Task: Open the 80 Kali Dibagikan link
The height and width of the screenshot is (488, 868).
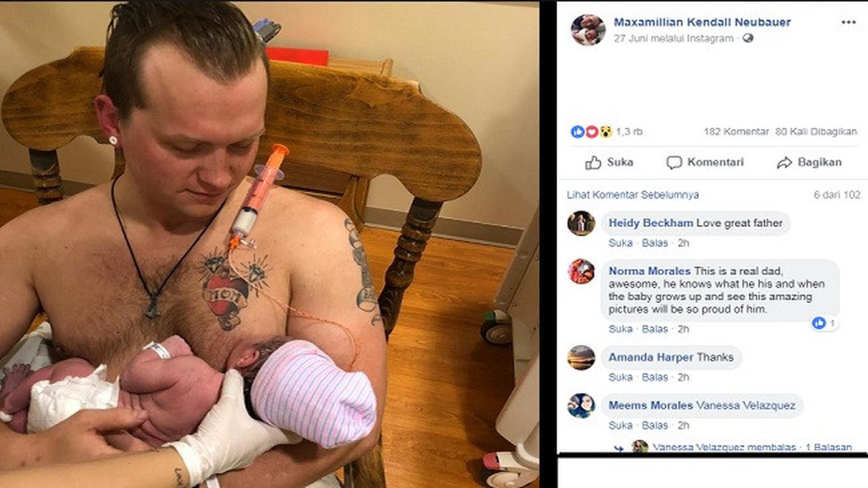Action: click(816, 131)
